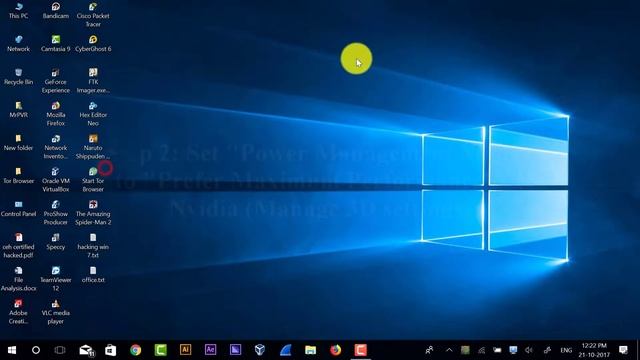
Task: Open File Explorer from the taskbar
Action: [x=310, y=350]
